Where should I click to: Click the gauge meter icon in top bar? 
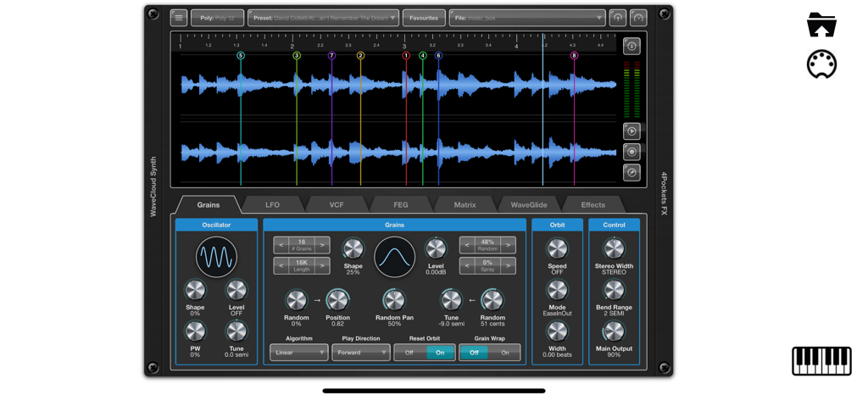(638, 18)
